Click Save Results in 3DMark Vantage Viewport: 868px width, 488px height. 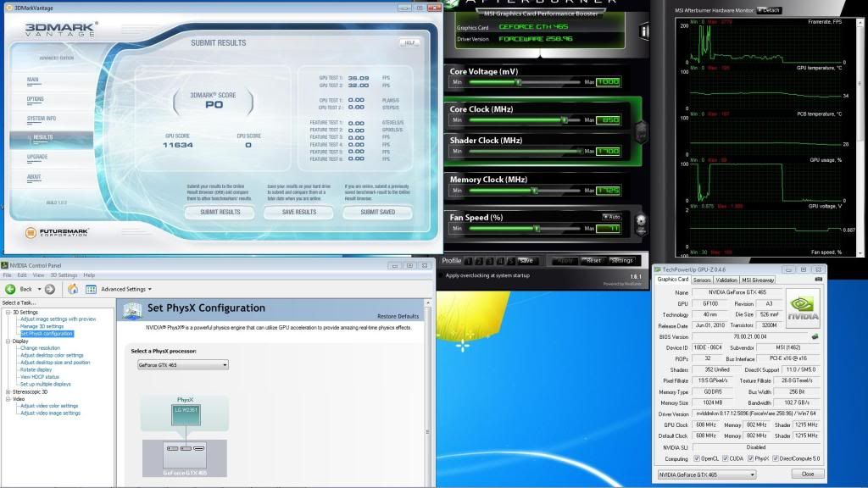299,212
